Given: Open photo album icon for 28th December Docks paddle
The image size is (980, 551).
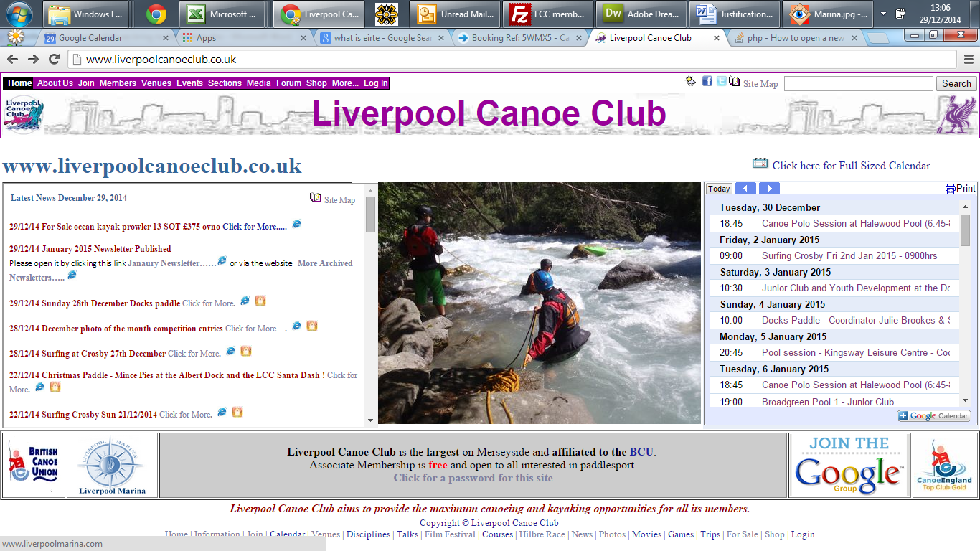Looking at the screenshot, I should point(260,301).
